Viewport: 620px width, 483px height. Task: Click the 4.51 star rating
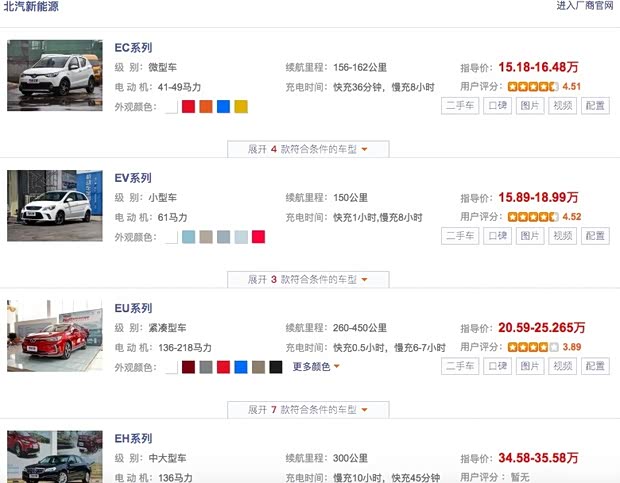[544, 87]
